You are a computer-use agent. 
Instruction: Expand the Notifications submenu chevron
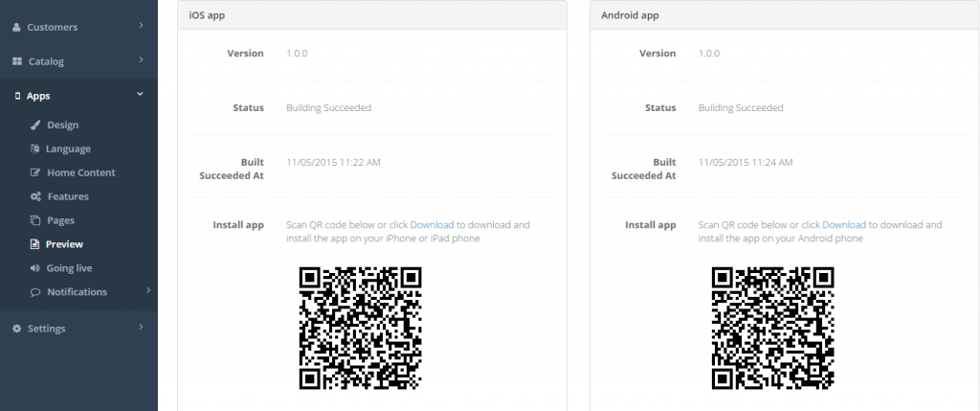pos(148,290)
